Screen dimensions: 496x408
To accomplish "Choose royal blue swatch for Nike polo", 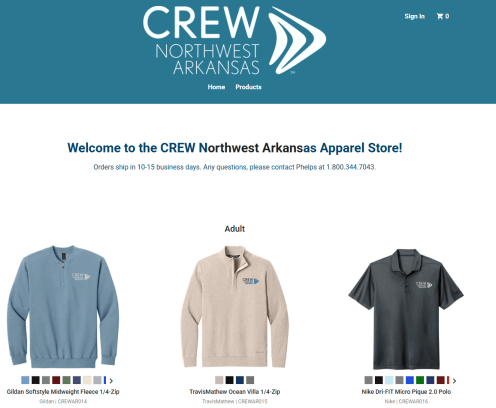I will coord(410,380).
